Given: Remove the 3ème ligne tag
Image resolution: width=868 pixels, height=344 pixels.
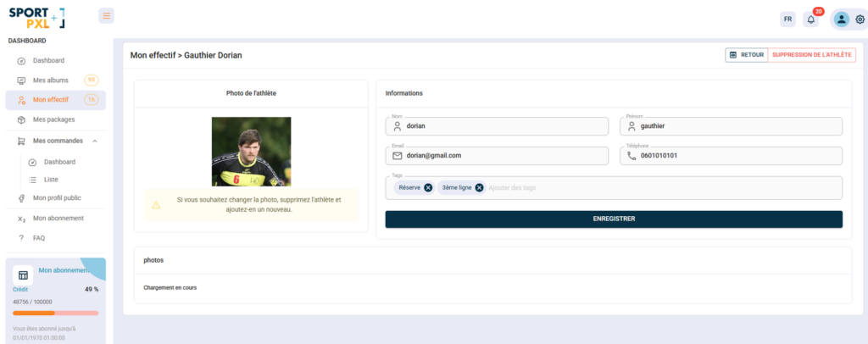Looking at the screenshot, I should 479,187.
